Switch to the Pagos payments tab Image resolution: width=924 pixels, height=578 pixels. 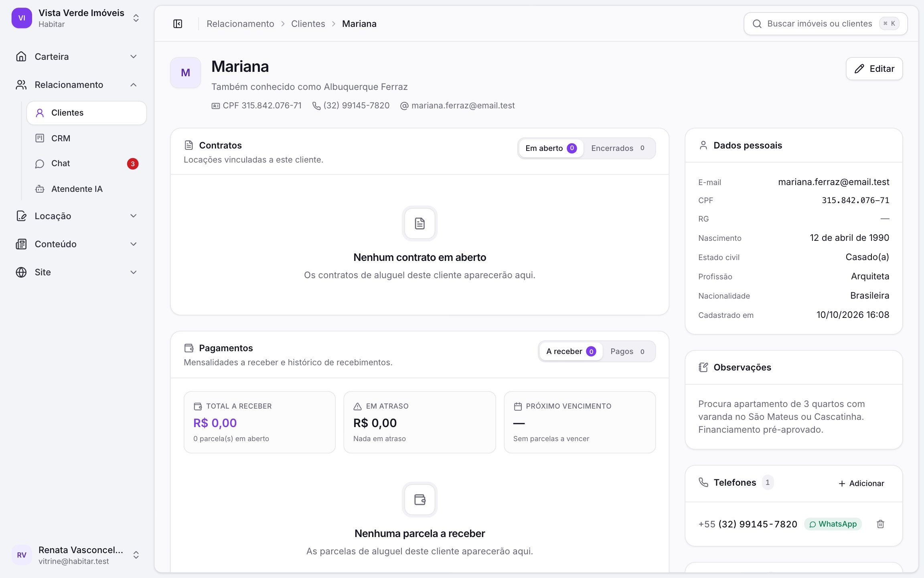tap(628, 351)
